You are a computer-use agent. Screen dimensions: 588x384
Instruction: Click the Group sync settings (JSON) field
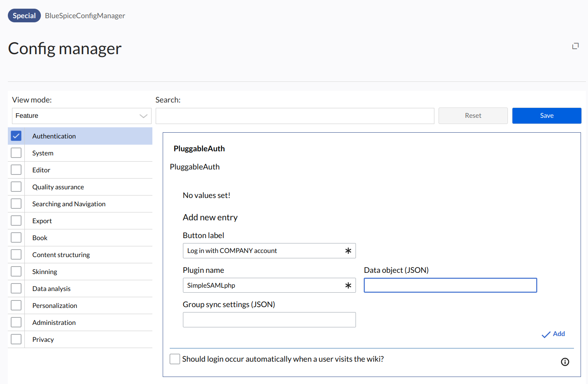(269, 320)
